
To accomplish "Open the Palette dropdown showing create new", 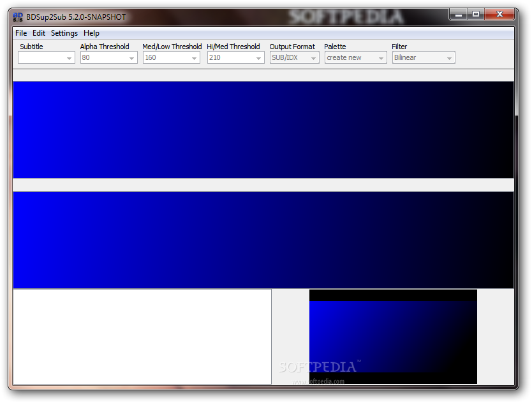I will (x=355, y=57).
